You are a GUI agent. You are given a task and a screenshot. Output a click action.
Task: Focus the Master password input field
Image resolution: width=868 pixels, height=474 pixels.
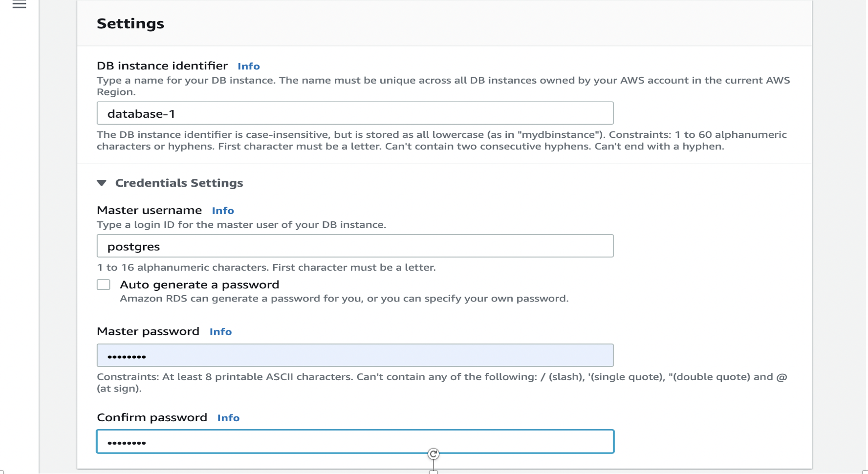point(354,355)
